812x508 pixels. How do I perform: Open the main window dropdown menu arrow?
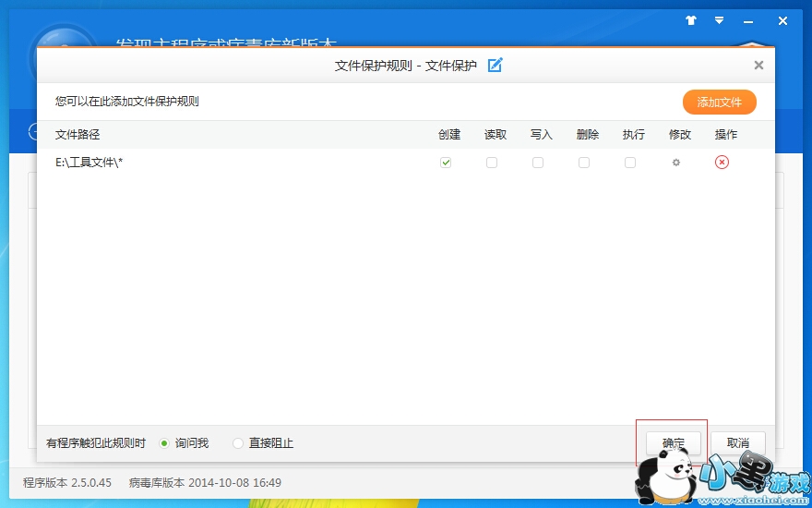[720, 20]
